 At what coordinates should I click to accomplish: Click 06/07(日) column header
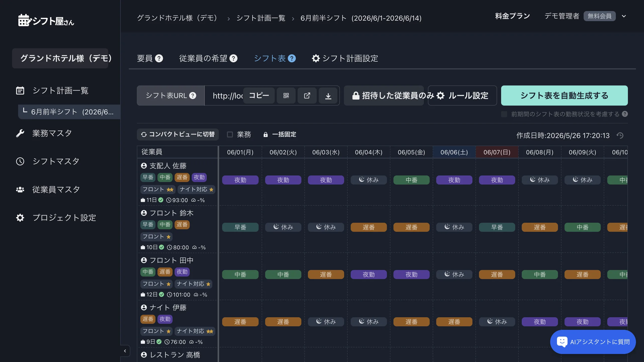point(497,152)
